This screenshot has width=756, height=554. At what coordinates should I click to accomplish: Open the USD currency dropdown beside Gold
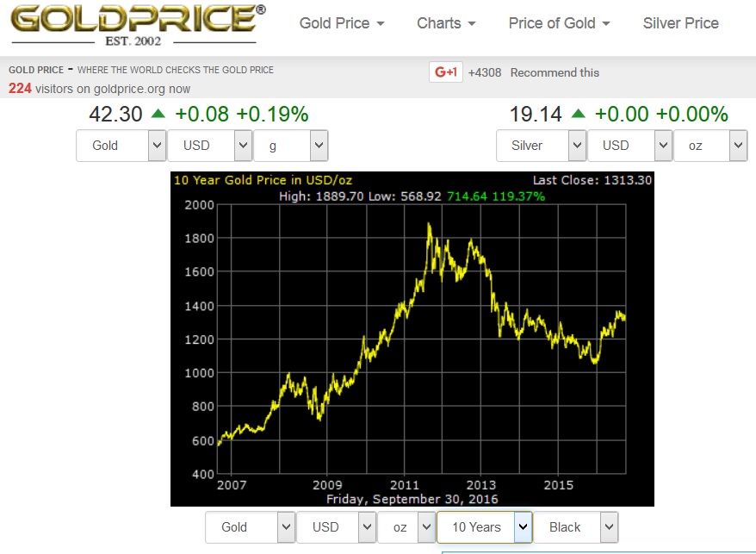click(209, 146)
